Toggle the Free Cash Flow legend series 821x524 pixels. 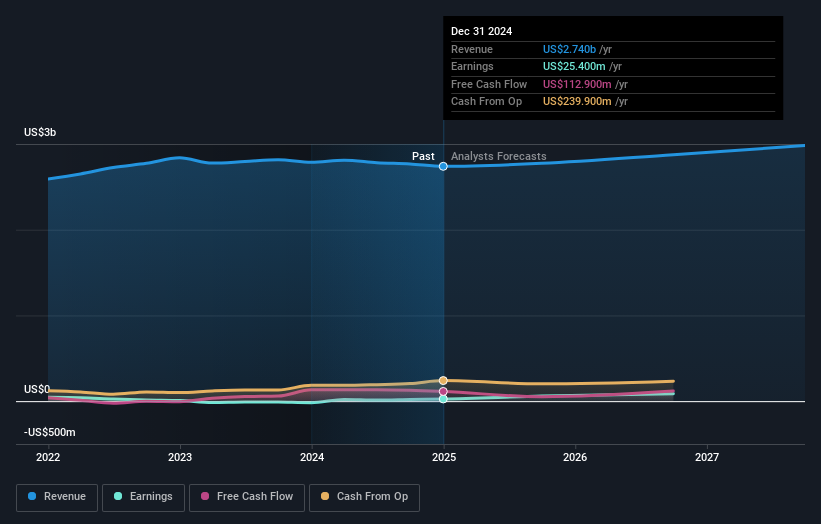pos(247,497)
